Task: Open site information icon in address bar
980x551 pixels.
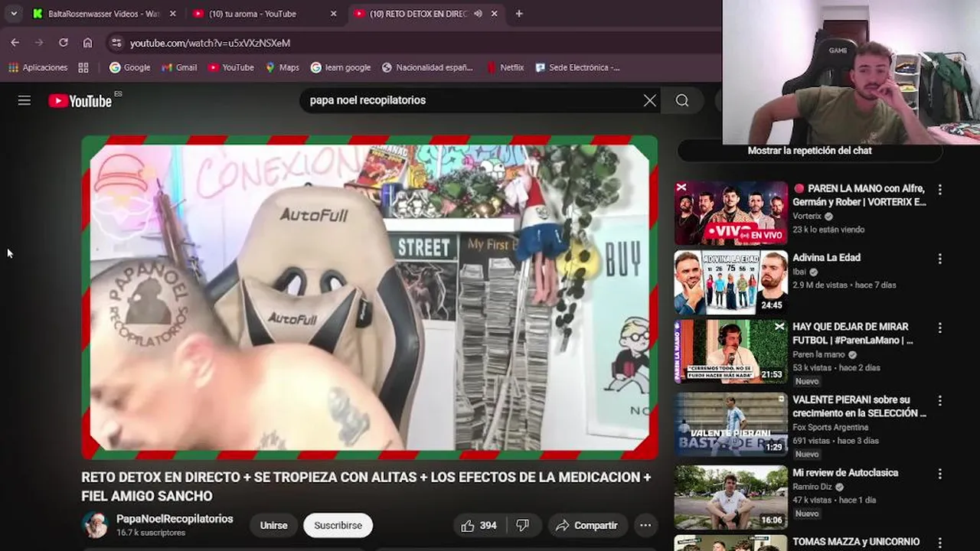Action: point(116,43)
